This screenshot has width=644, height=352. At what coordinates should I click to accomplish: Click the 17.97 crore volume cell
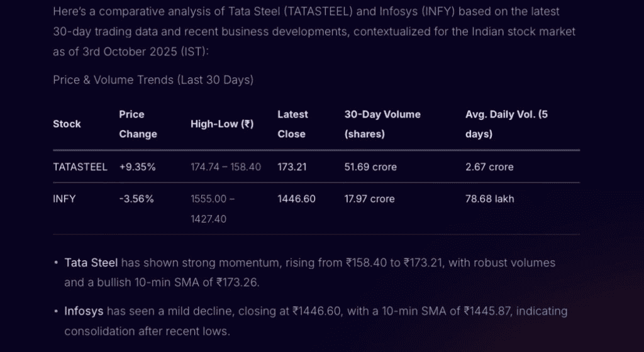pos(370,199)
